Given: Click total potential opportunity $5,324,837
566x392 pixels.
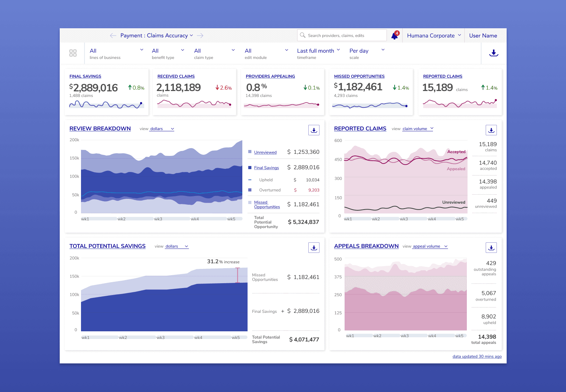Looking at the screenshot, I should pos(303,222).
